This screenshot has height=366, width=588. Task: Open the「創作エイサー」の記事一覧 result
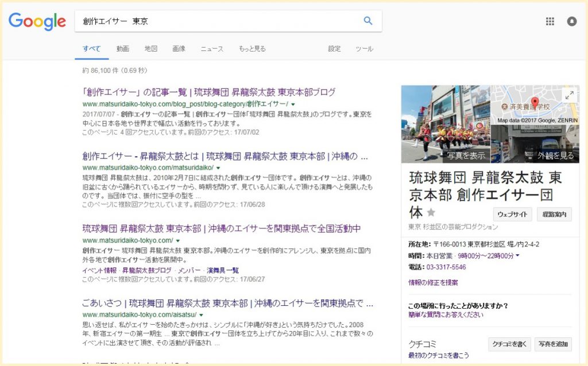tap(209, 92)
